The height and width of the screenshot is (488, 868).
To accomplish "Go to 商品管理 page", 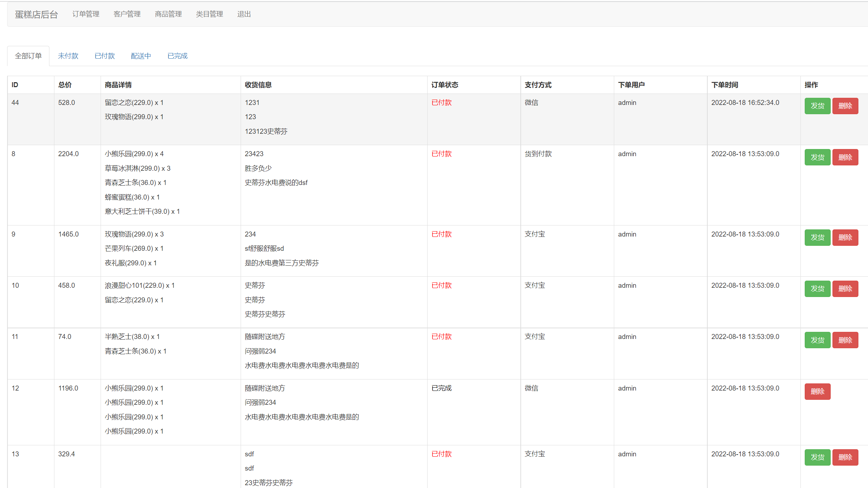I will [168, 14].
